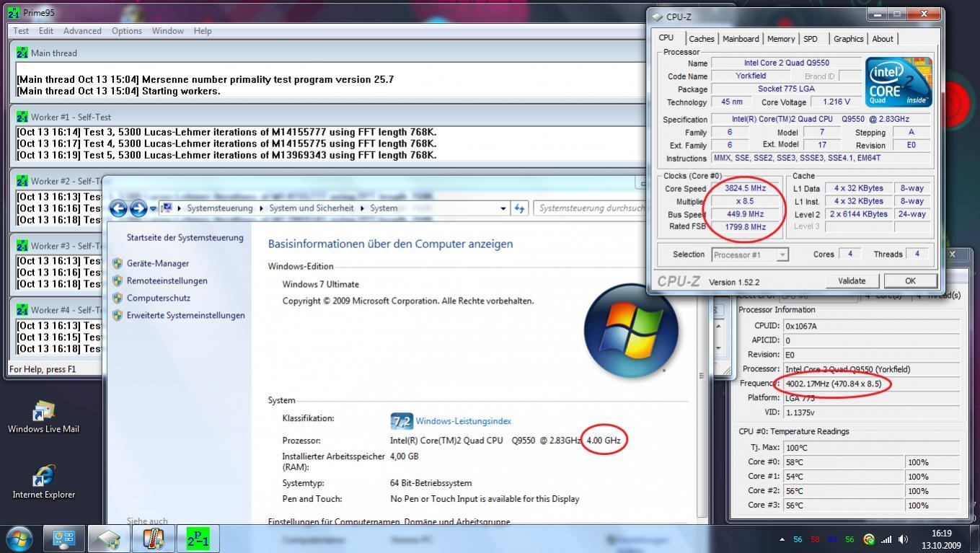
Task: Switch to Mainboard tab in CPU-Z
Action: (741, 39)
